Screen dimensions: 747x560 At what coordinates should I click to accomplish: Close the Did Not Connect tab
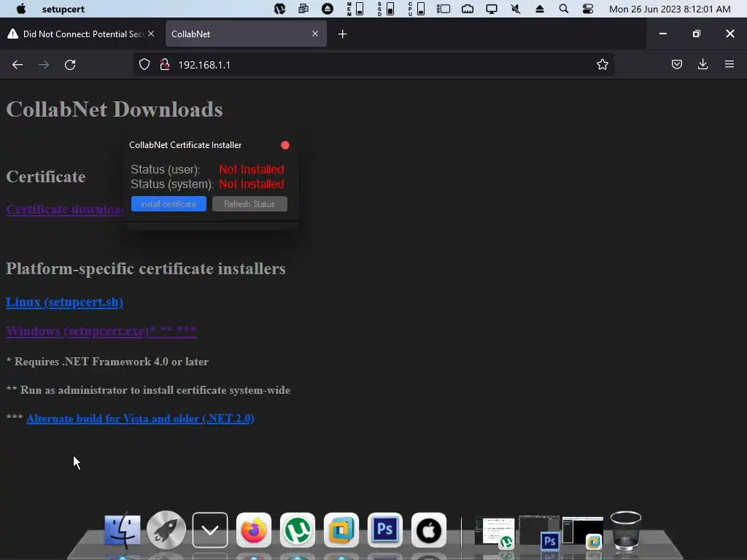click(x=151, y=34)
